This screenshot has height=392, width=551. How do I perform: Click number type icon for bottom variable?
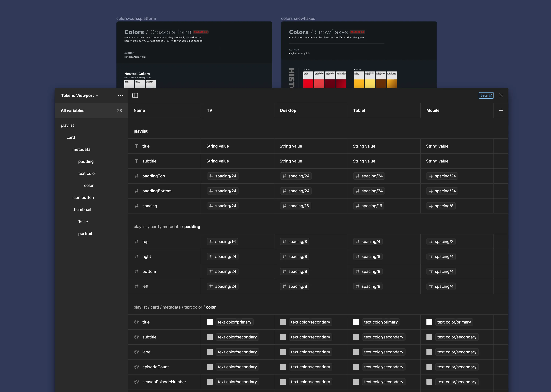137,272
